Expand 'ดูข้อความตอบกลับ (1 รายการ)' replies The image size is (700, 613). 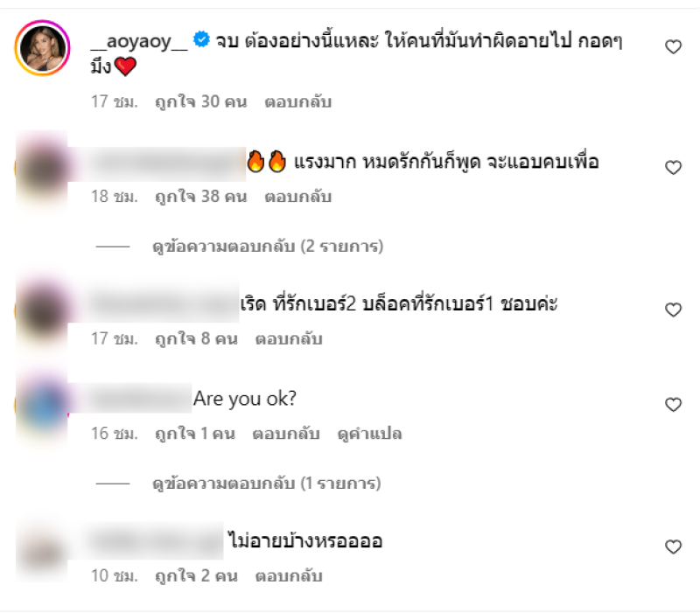(x=267, y=484)
